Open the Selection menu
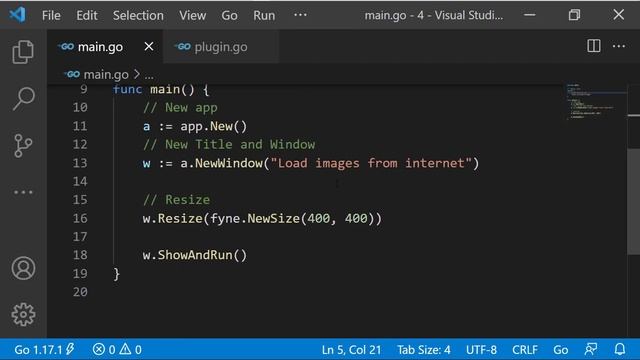Image resolution: width=640 pixels, height=360 pixels. pyautogui.click(x=138, y=16)
